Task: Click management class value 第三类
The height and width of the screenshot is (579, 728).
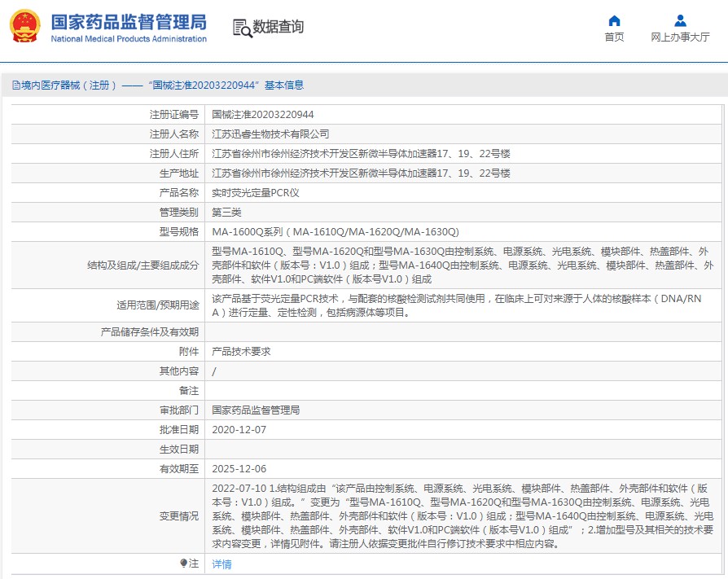Action: [x=226, y=213]
